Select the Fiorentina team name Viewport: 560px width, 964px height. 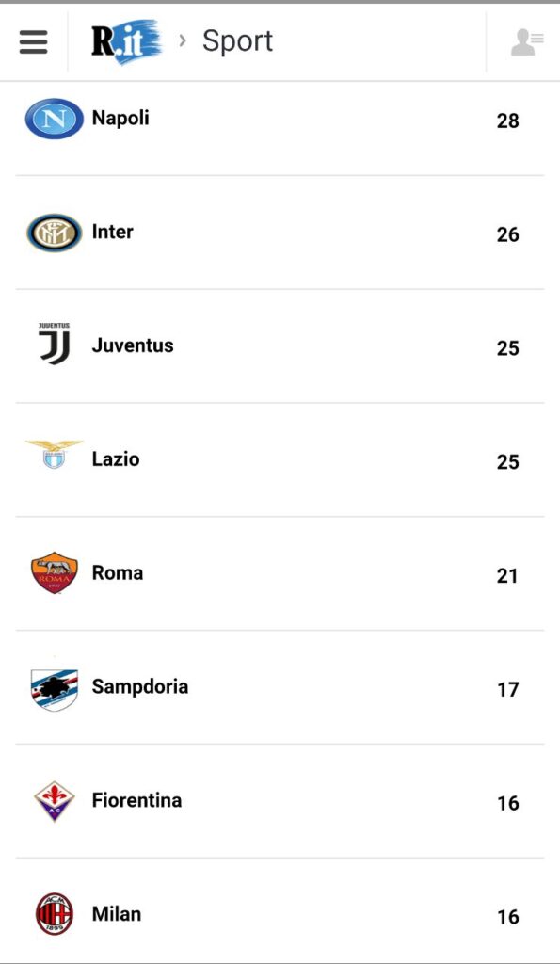[136, 800]
